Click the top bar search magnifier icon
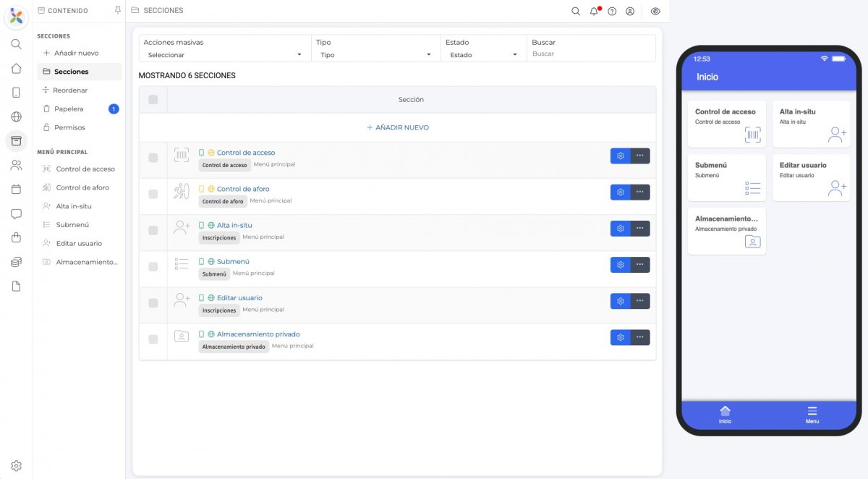This screenshot has width=868, height=479. pyautogui.click(x=576, y=11)
